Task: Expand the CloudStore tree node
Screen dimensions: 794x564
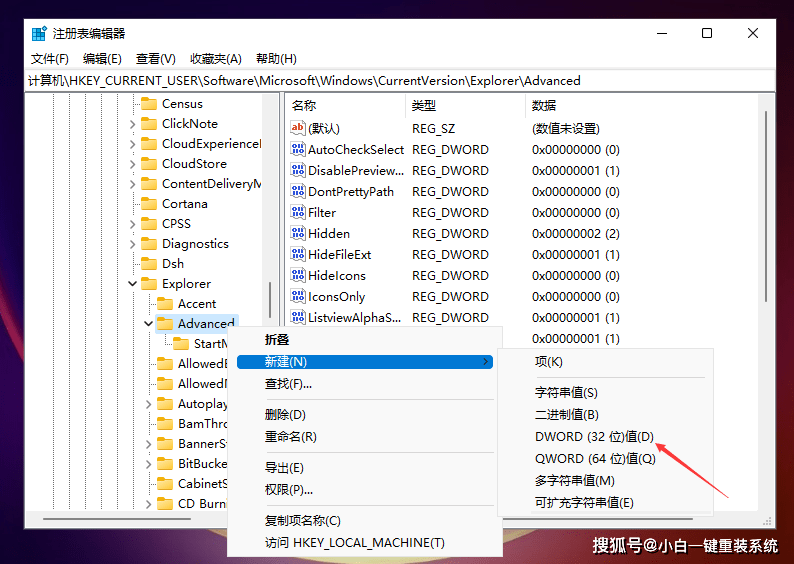Action: [132, 164]
